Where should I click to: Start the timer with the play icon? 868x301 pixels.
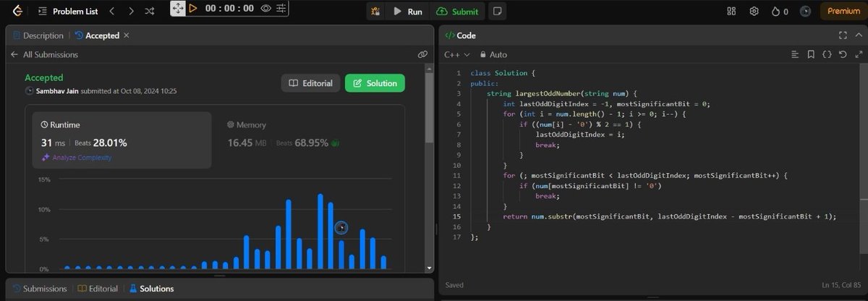click(193, 9)
